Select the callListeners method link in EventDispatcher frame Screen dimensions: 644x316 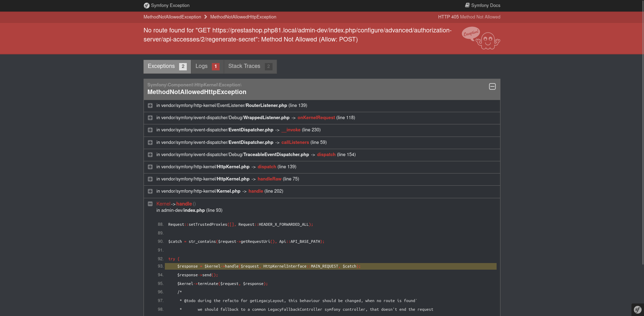click(x=295, y=142)
